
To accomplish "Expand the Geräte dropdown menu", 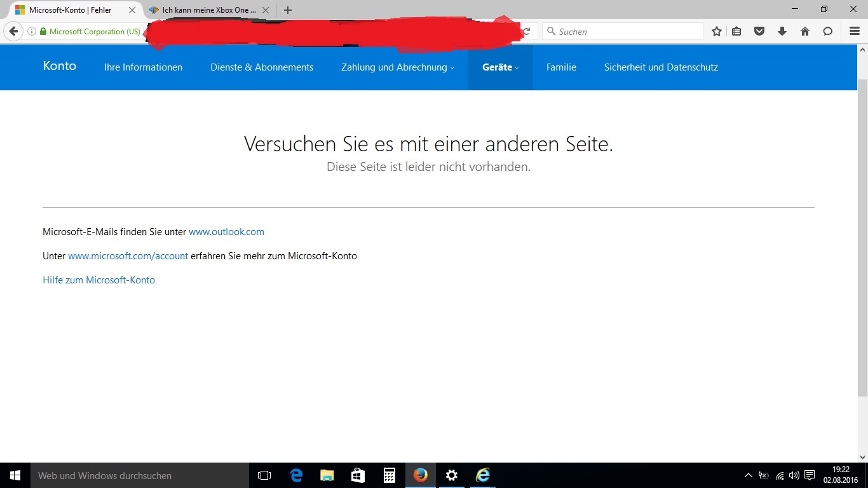I will point(500,67).
